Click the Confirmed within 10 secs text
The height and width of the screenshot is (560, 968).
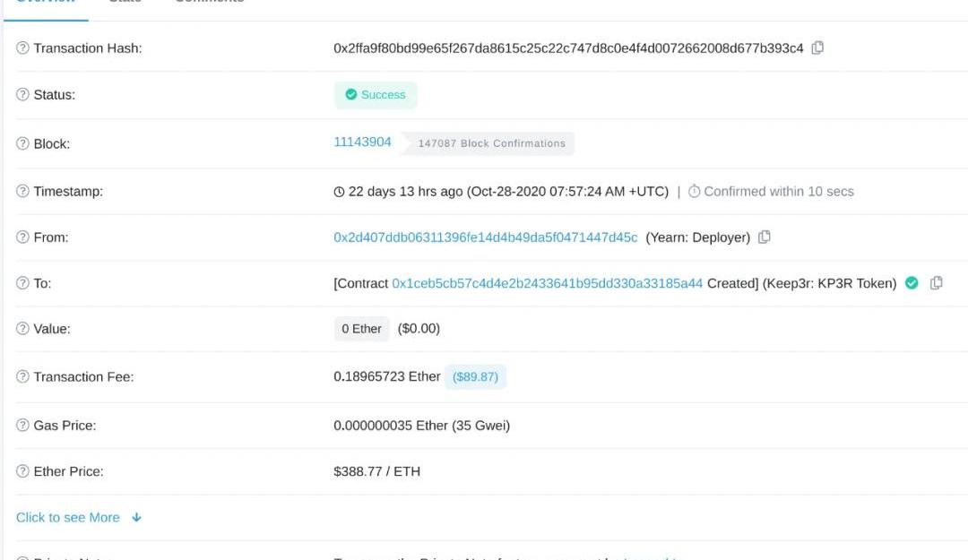[771, 192]
